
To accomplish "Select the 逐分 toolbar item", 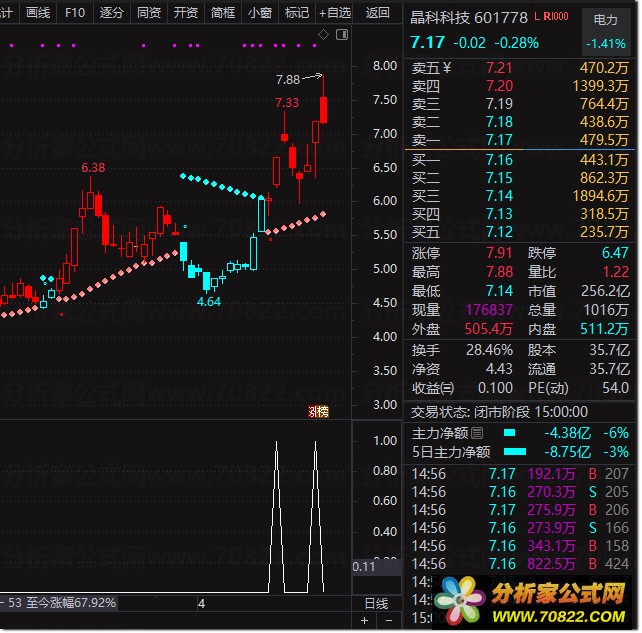I will [x=112, y=13].
